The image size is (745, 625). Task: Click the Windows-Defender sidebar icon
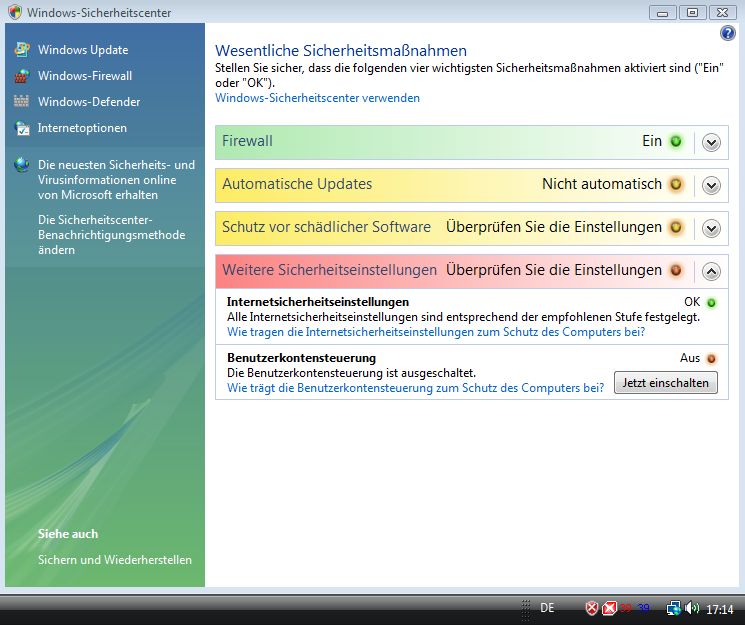pyautogui.click(x=21, y=102)
